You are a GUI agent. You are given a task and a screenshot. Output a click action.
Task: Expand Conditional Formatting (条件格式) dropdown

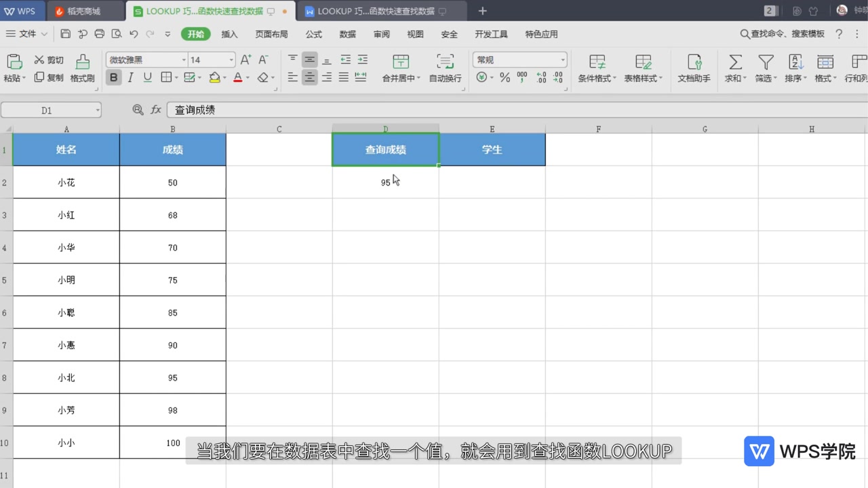[614, 79]
